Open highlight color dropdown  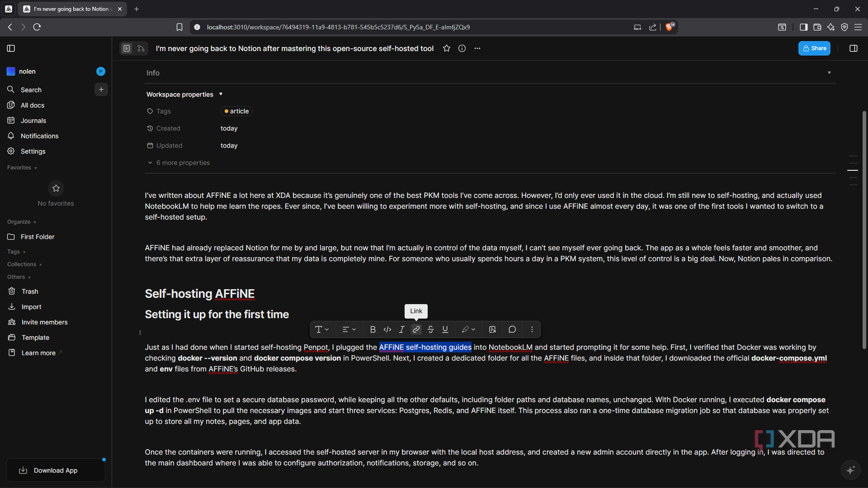pyautogui.click(x=468, y=329)
